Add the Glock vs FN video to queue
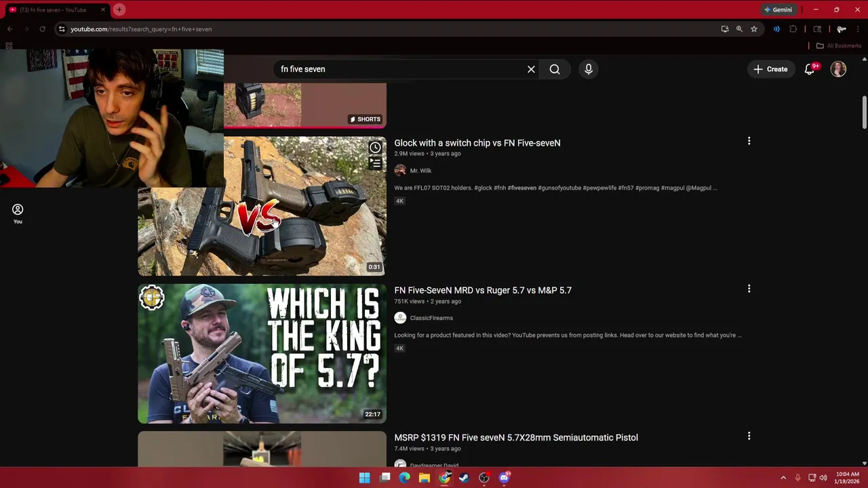The image size is (868, 488). [x=375, y=163]
